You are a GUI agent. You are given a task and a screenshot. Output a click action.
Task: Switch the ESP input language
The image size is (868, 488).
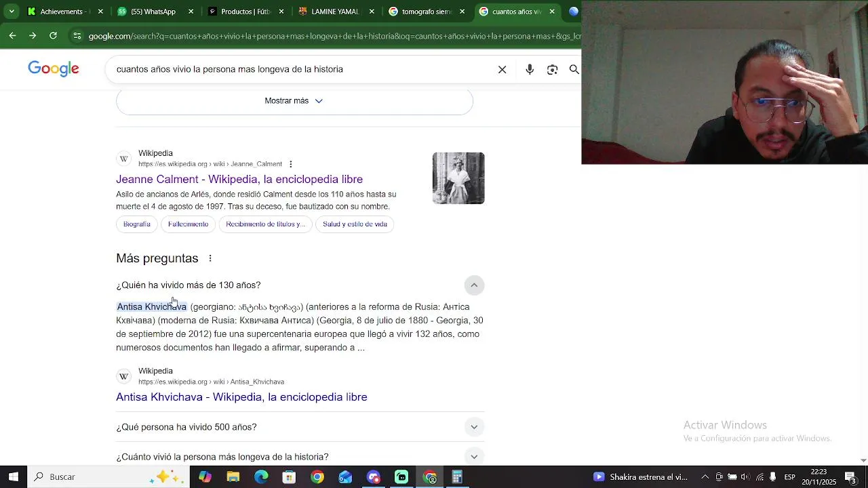point(789,477)
